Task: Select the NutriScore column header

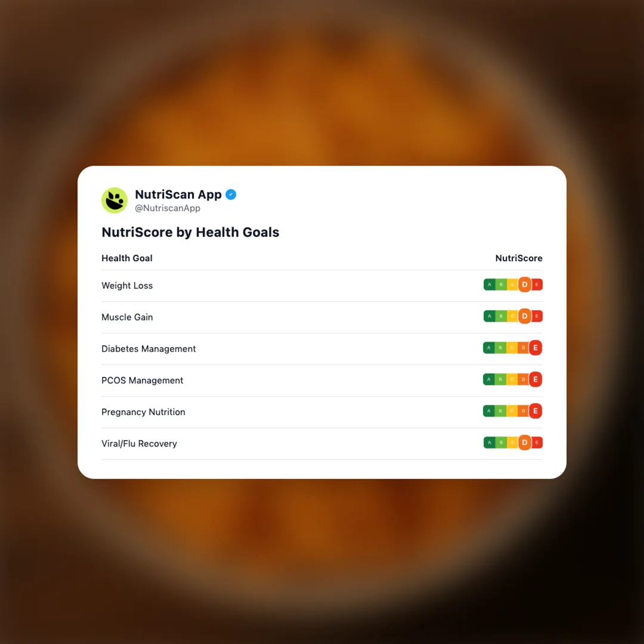Action: point(519,258)
